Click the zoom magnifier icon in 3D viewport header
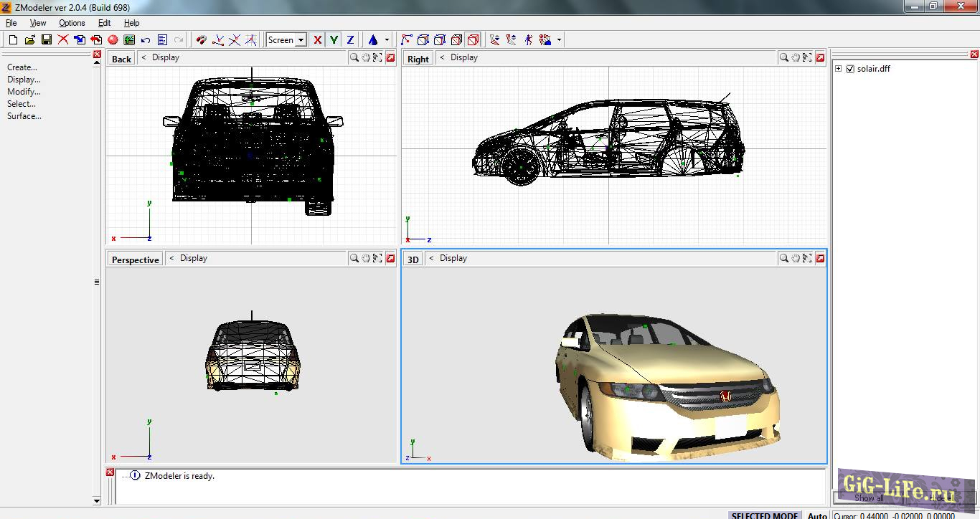 pyautogui.click(x=783, y=259)
